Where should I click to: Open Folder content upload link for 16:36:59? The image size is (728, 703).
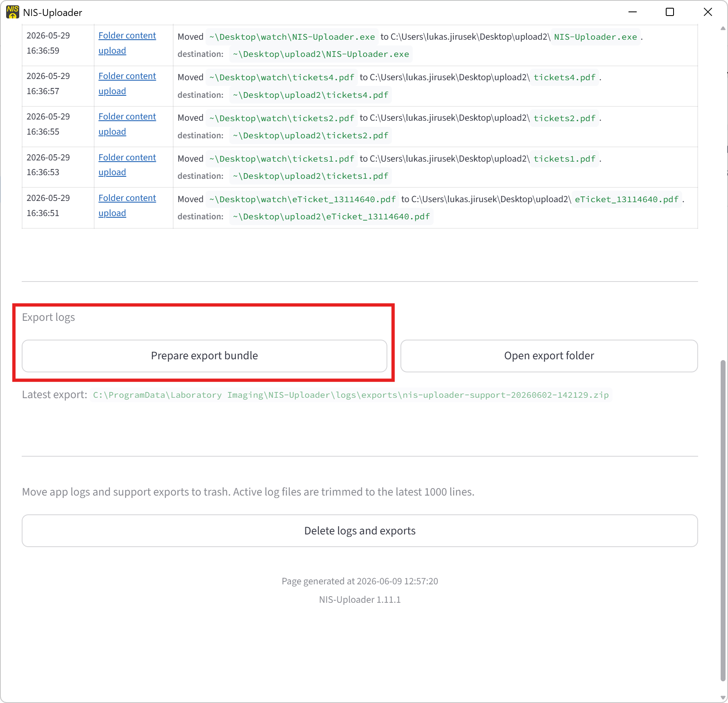pos(127,43)
